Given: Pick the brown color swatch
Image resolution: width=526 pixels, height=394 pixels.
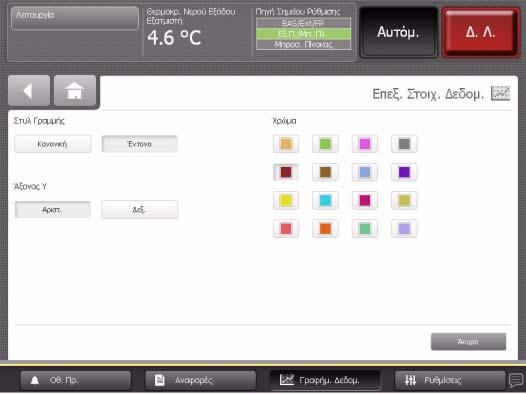Looking at the screenshot, I should (325, 172).
